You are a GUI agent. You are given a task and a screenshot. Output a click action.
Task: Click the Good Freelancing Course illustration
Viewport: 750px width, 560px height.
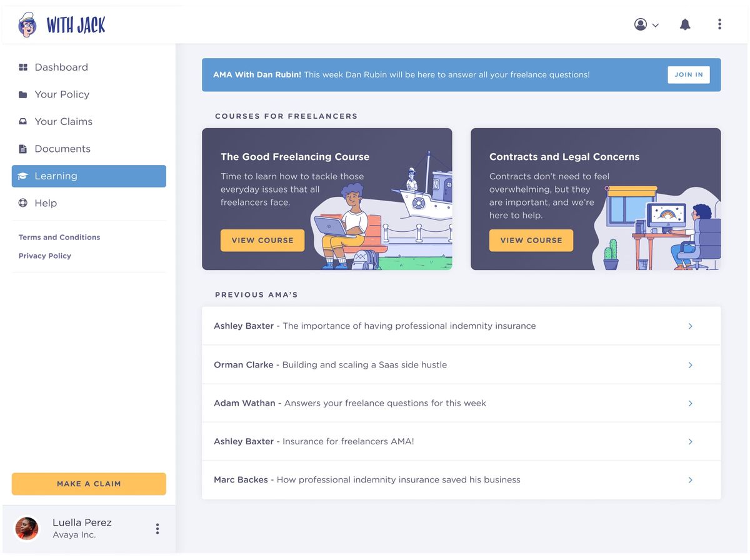381,211
